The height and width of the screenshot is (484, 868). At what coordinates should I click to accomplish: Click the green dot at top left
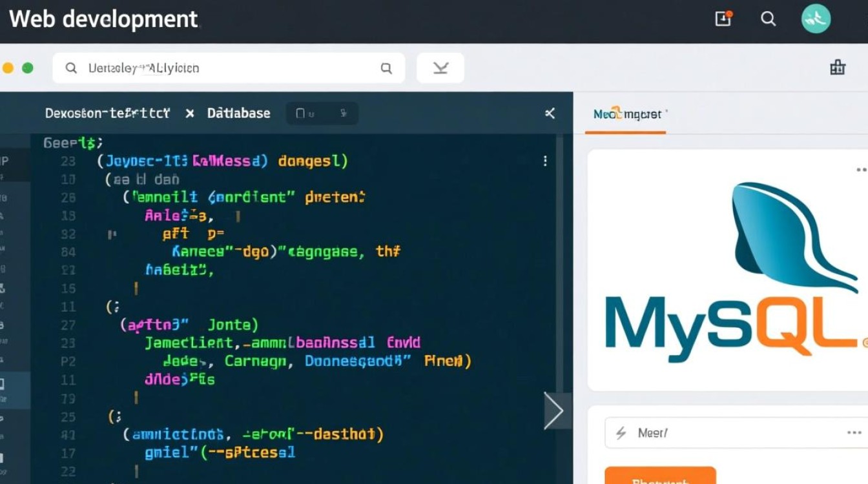(27, 66)
